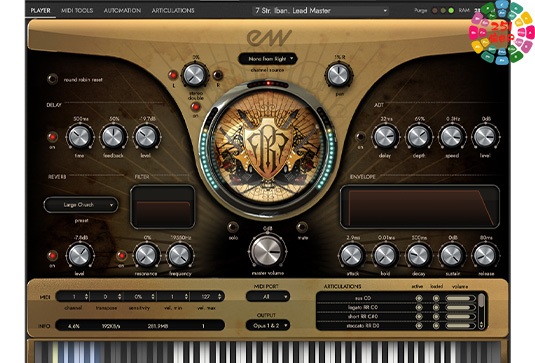This screenshot has height=363, width=535.
Task: Turn off the filter on button
Action: (121, 255)
